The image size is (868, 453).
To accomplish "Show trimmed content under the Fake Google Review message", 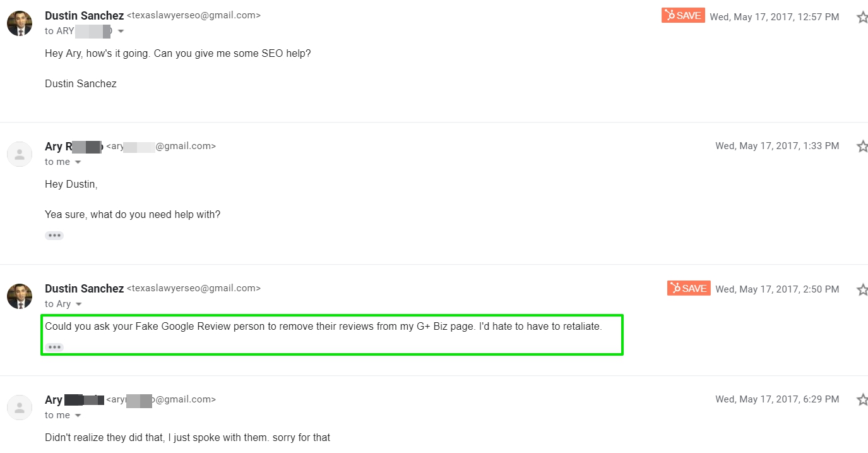I will (54, 347).
